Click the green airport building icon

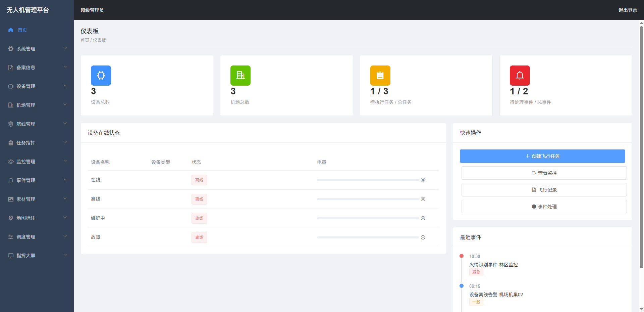[x=240, y=76]
